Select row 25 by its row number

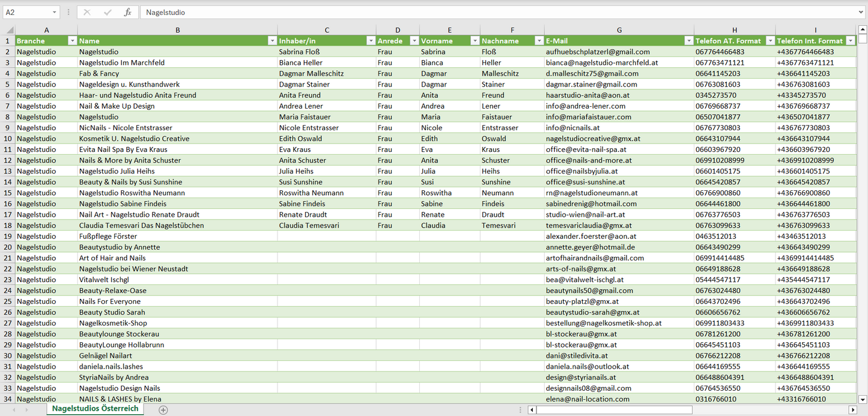(8, 301)
